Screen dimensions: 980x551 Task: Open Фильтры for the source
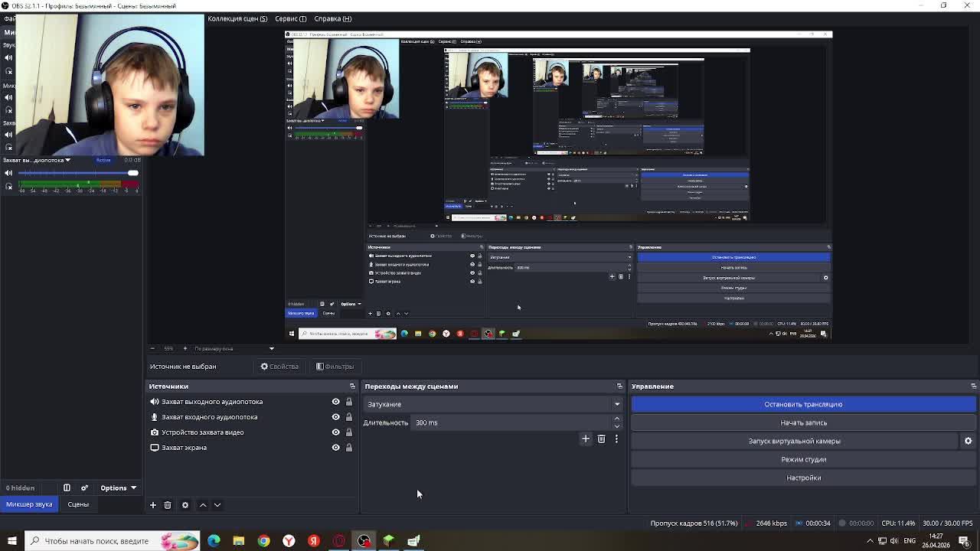[335, 367]
